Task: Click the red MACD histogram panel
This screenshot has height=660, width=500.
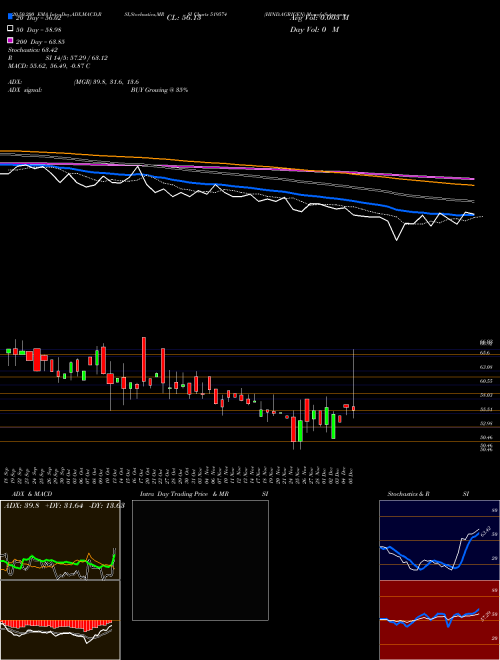Action: 60,620
